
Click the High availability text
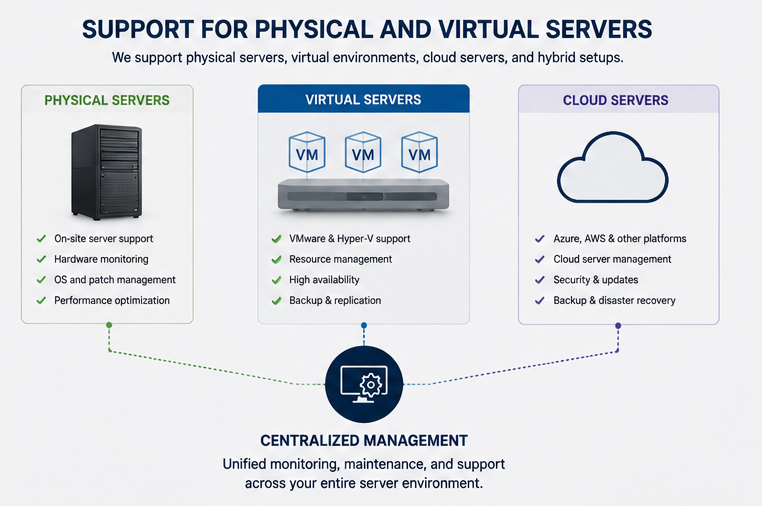click(x=324, y=280)
